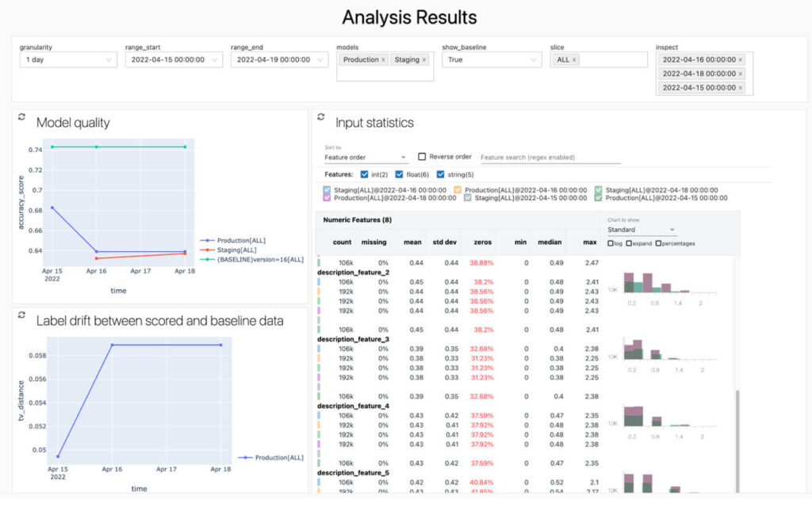Sort table by mean column header
This screenshot has width=812, height=515.
[412, 242]
